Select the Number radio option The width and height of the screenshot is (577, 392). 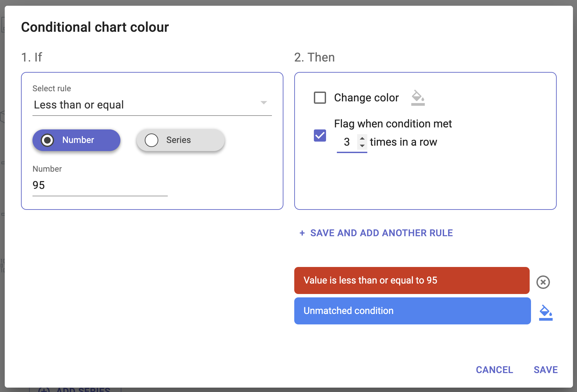pos(48,140)
